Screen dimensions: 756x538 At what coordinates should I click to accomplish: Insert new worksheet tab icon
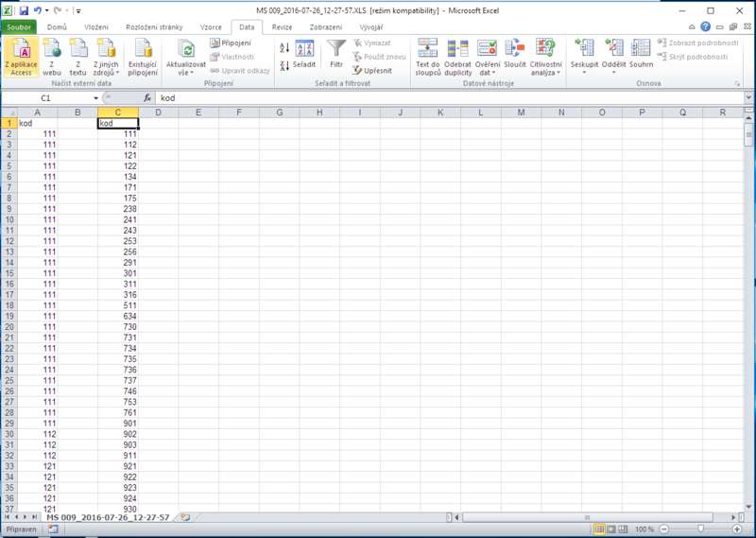pyautogui.click(x=185, y=517)
